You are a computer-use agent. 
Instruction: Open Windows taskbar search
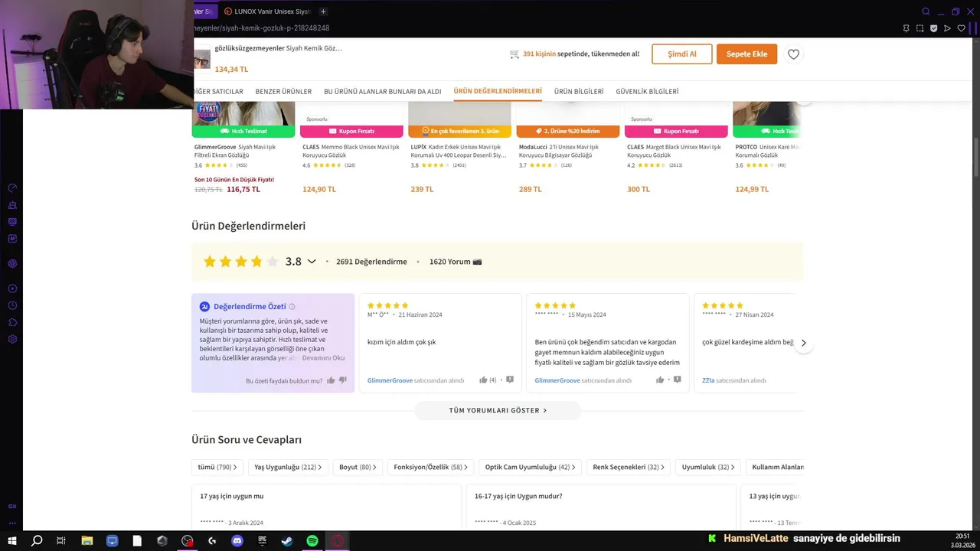36,540
